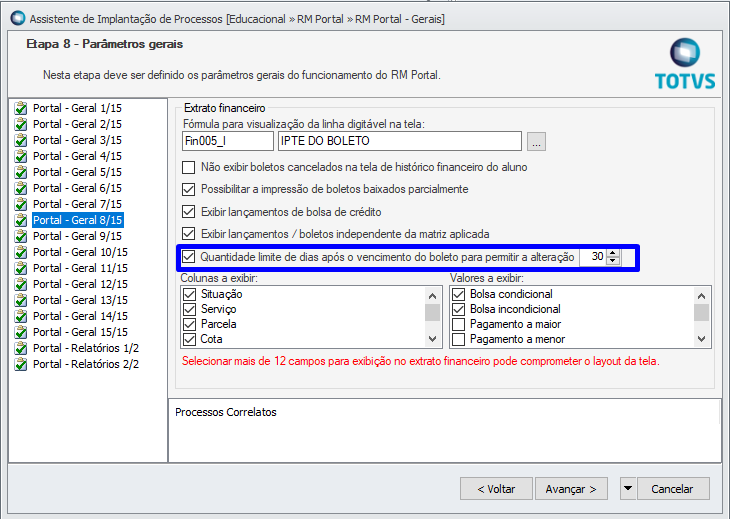Toggle 'Exibir lançamentos / boletos independente da matriz'
This screenshot has width=730, height=519.
tap(189, 234)
